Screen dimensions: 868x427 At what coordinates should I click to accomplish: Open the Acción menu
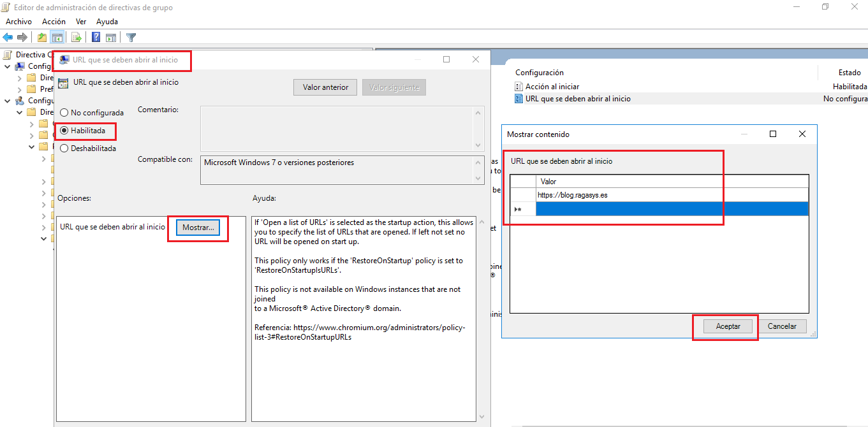(54, 21)
